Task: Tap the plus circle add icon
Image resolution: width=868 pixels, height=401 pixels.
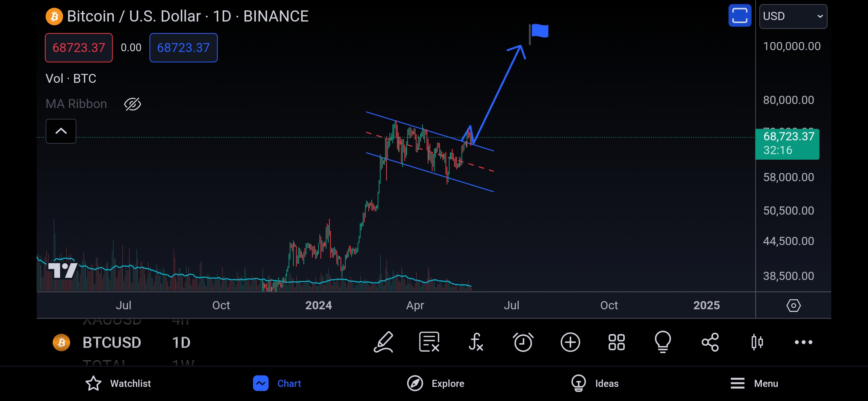Action: pos(570,342)
